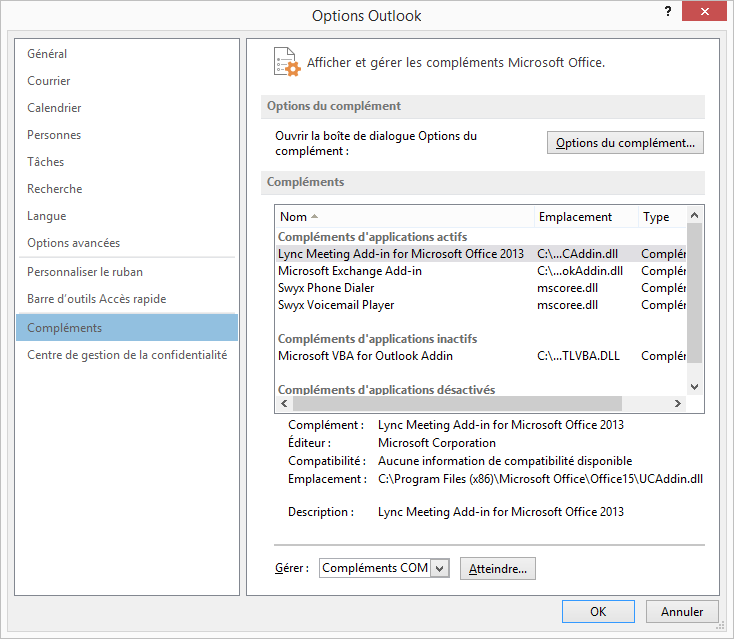Select Calendrier in the left sidebar
This screenshot has width=734, height=639.
(x=54, y=108)
